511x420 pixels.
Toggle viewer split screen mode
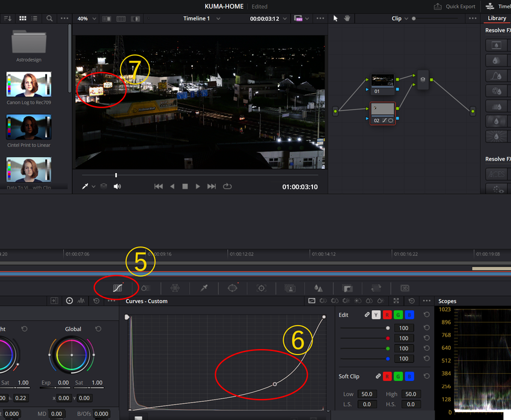click(121, 19)
